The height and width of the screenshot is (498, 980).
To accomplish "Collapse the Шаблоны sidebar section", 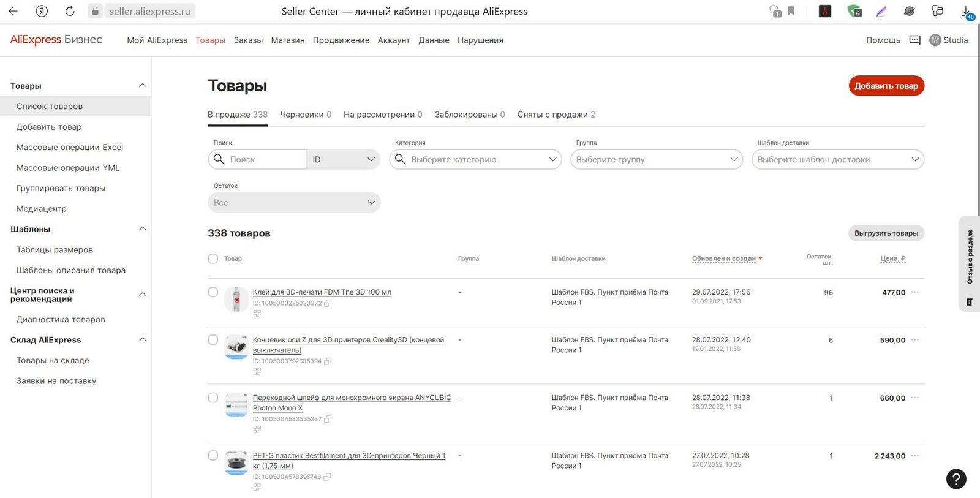I will 143,229.
